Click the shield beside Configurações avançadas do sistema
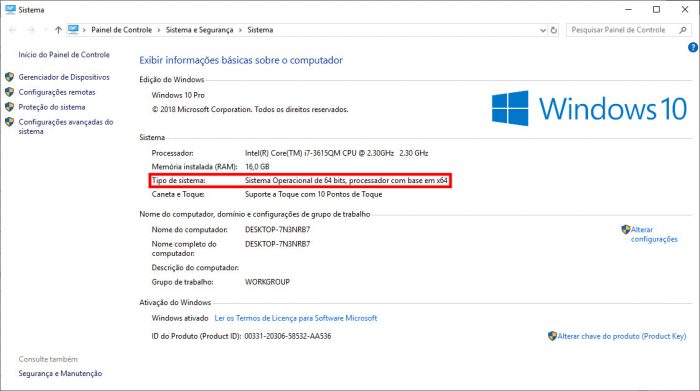The width and height of the screenshot is (700, 391). pos(9,122)
